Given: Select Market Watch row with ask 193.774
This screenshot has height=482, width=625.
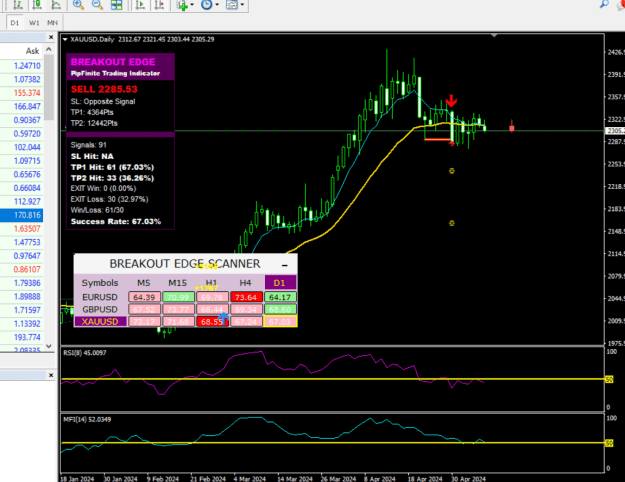Looking at the screenshot, I should pyautogui.click(x=22, y=337).
